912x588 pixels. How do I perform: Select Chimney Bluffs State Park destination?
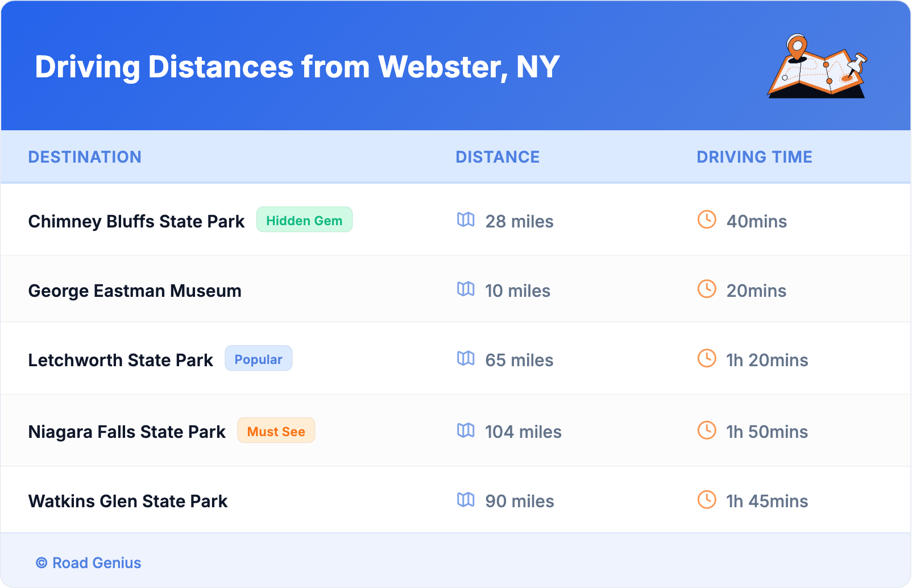[136, 221]
